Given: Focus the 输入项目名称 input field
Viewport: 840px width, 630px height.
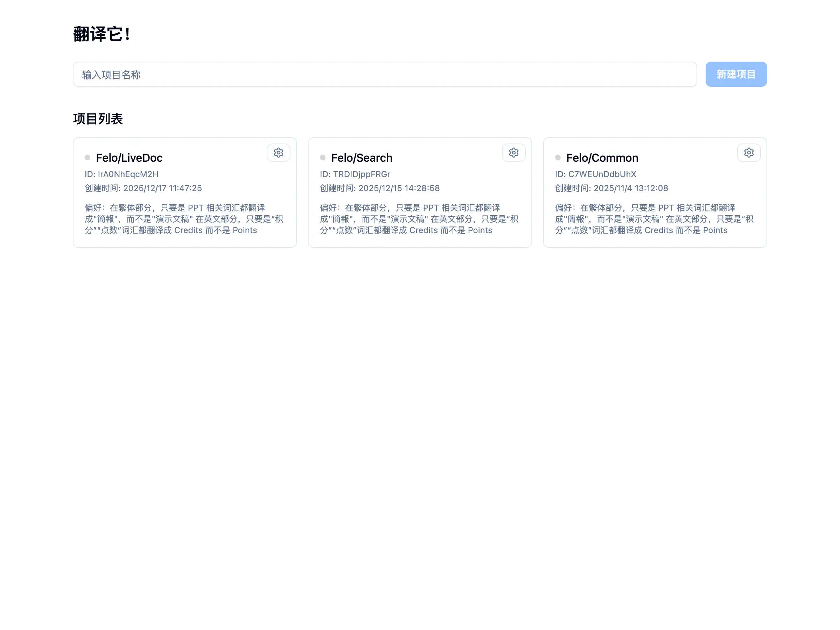Looking at the screenshot, I should (x=384, y=75).
